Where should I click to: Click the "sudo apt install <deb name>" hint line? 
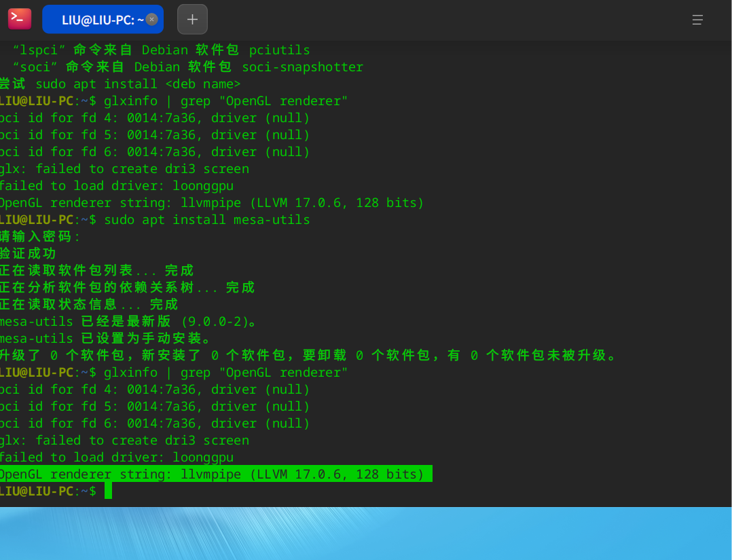click(120, 84)
